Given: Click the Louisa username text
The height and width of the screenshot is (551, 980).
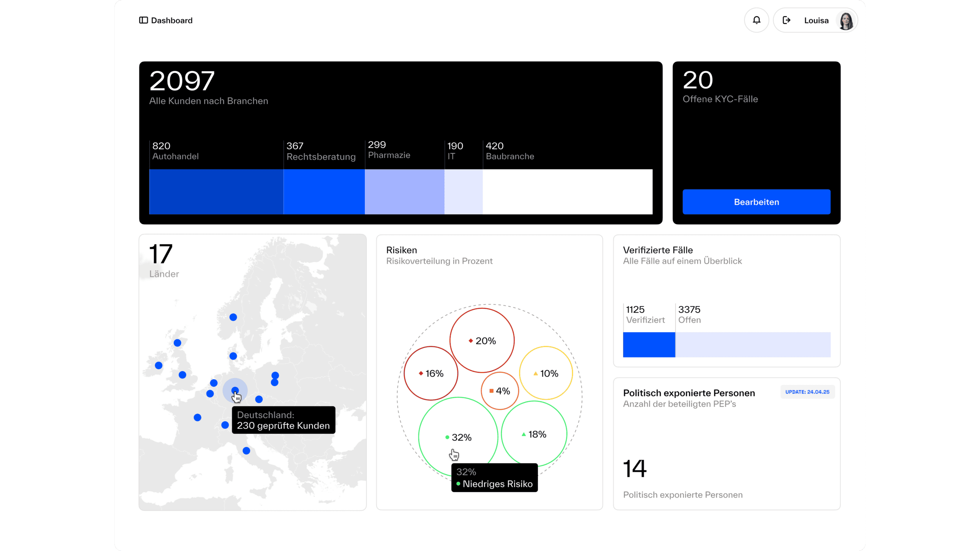Looking at the screenshot, I should point(816,20).
